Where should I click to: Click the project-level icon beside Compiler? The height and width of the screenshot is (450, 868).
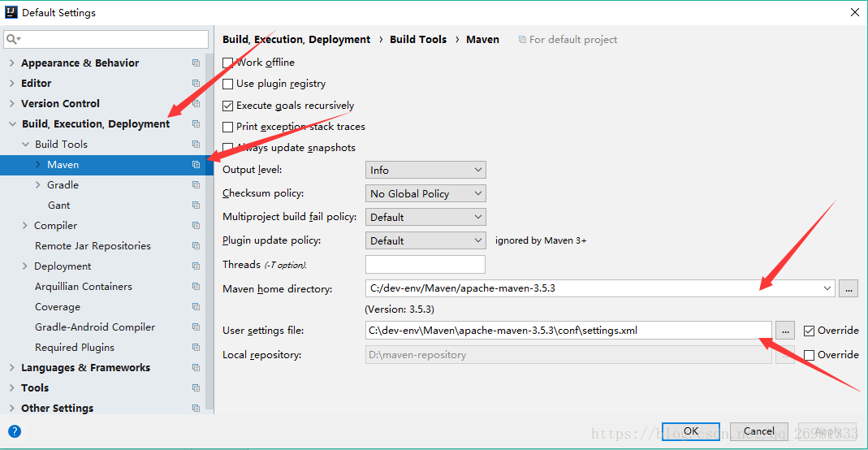[196, 225]
